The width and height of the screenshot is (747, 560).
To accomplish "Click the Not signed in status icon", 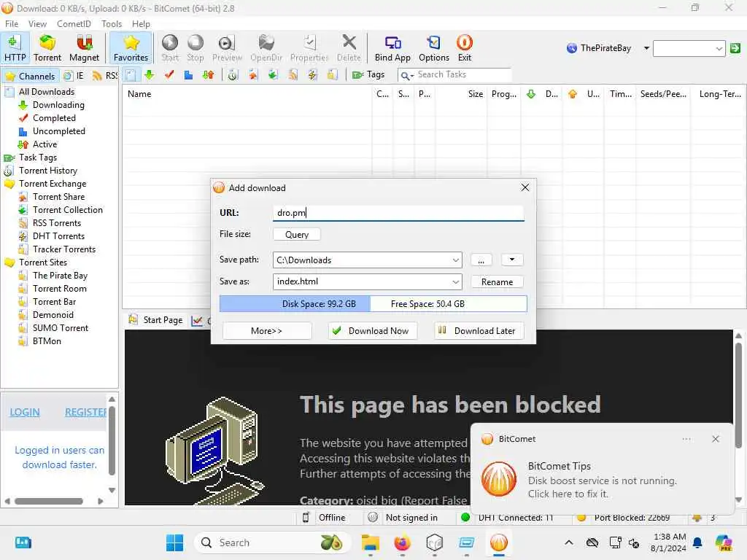I will (373, 518).
